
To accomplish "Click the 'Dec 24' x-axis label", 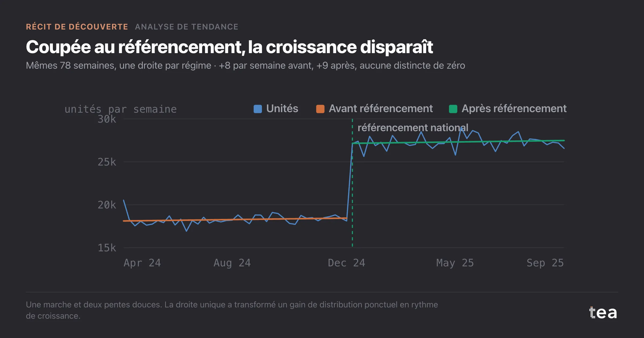I will 346,263.
